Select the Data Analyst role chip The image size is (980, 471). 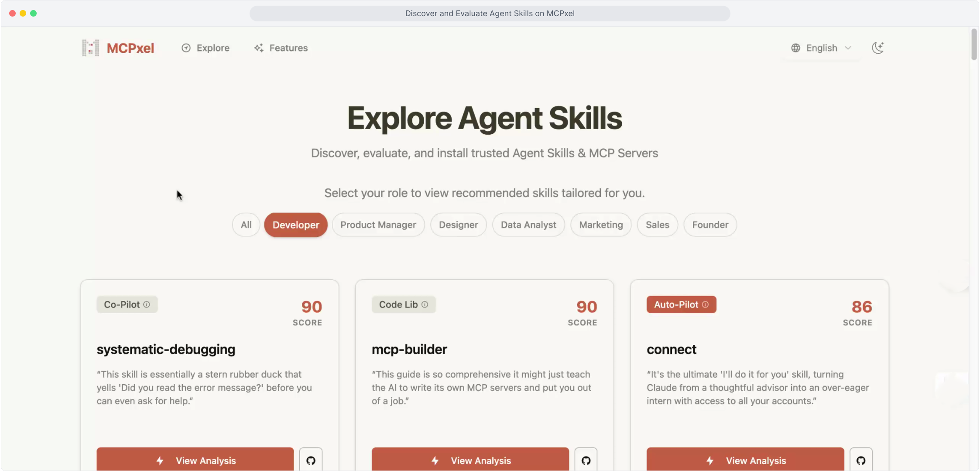528,225
